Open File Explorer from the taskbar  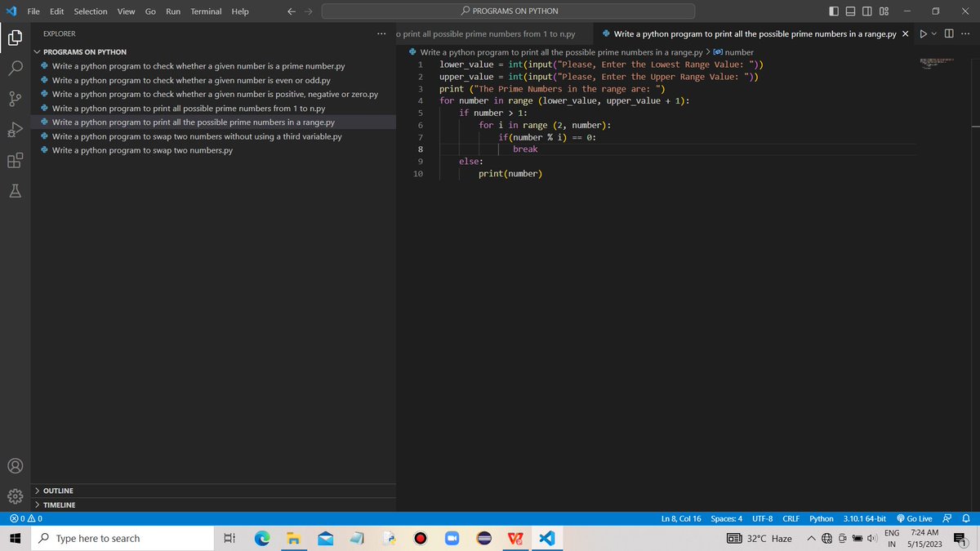293,538
